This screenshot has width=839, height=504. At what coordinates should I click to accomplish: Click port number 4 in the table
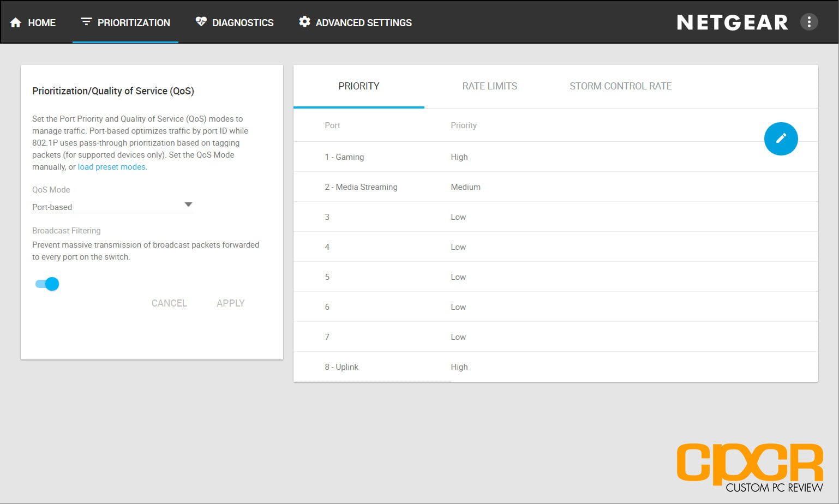coord(327,247)
